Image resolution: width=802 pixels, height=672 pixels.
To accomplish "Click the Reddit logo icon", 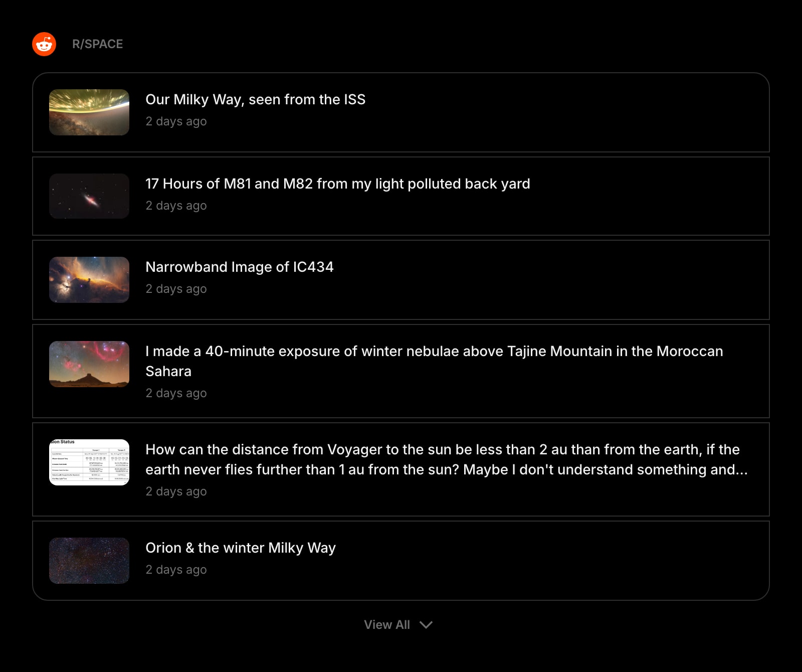I will [x=45, y=44].
